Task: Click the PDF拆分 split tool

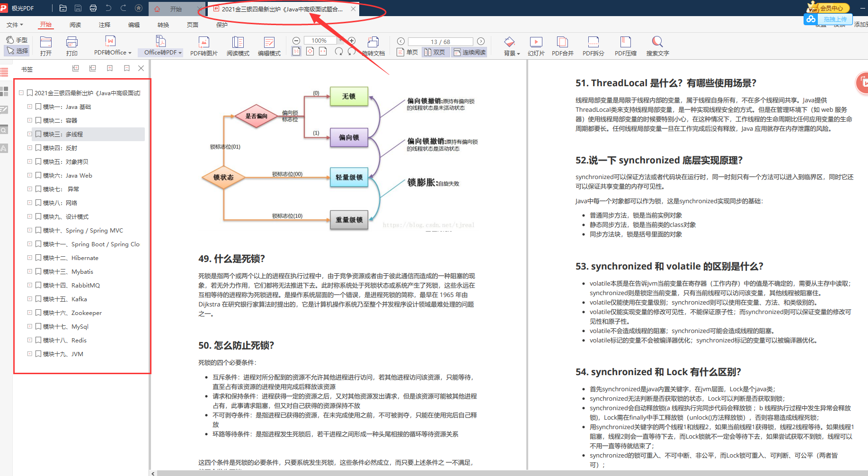Action: point(593,46)
